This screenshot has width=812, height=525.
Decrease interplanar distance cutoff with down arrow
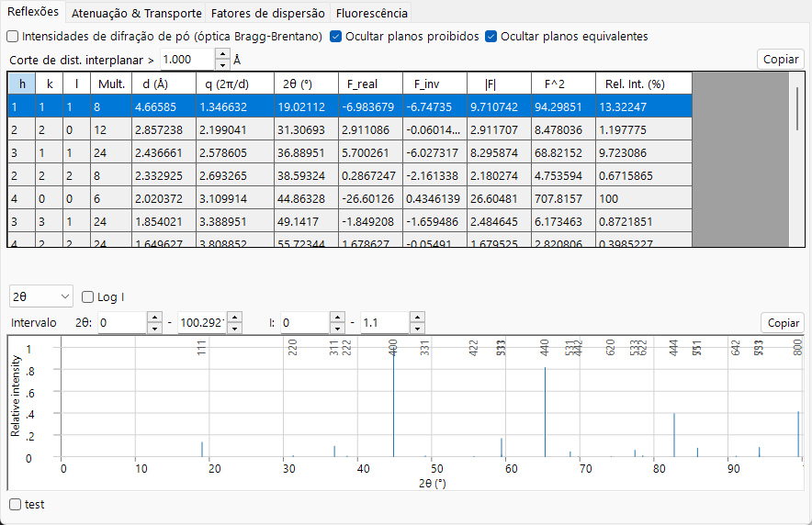pyautogui.click(x=222, y=65)
